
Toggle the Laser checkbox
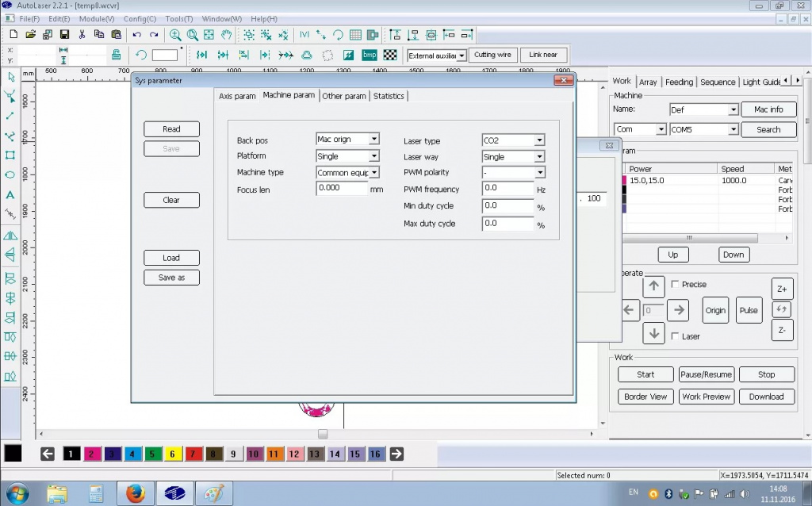[675, 336]
